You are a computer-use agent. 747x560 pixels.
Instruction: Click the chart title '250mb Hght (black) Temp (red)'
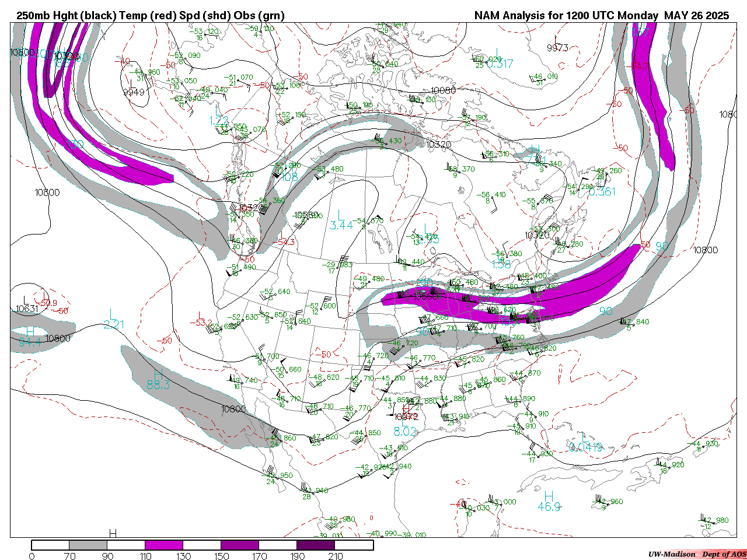[96, 16]
